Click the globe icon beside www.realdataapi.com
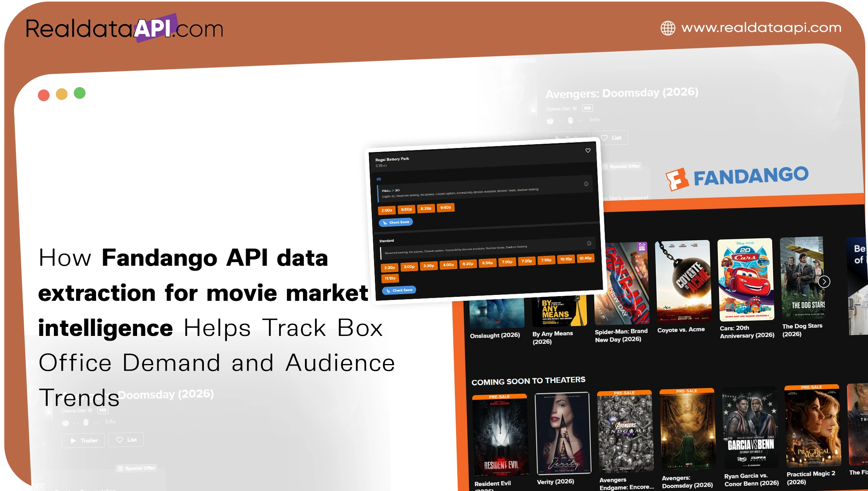Screen dimensions: 868x491 click(x=668, y=28)
